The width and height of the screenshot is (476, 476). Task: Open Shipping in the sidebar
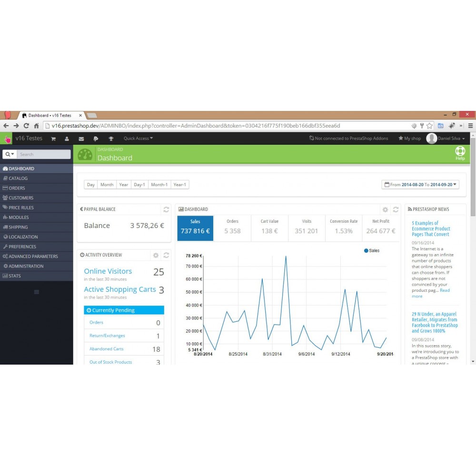[37, 227]
